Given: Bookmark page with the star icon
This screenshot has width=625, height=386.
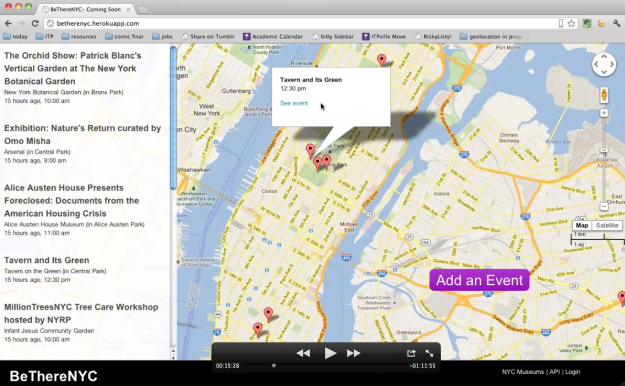Looking at the screenshot, I should coord(571,24).
